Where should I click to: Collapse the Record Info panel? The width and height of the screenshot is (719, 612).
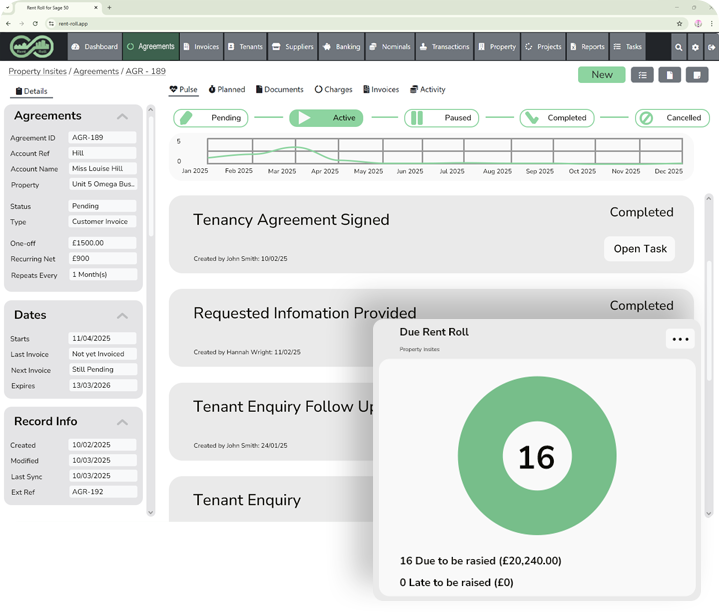point(122,422)
